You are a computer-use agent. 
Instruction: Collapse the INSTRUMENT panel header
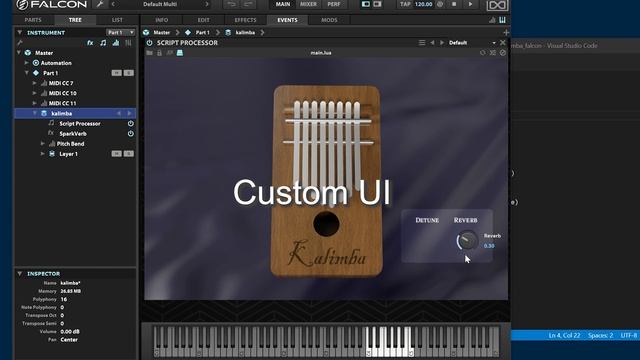click(20, 32)
